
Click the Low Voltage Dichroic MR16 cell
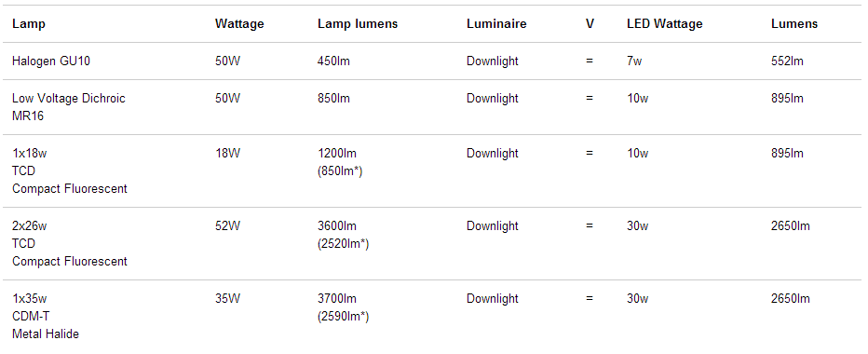pyautogui.click(x=69, y=107)
